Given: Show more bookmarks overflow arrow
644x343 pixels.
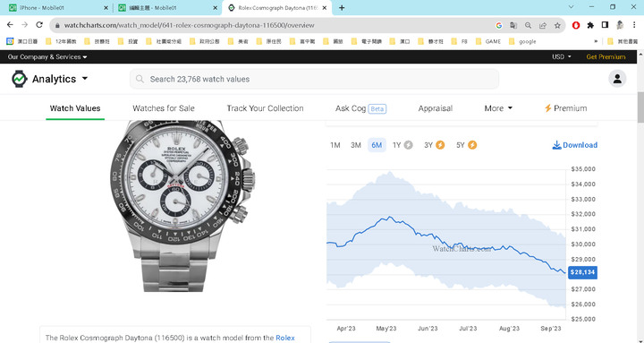Looking at the screenshot, I should coord(596,41).
